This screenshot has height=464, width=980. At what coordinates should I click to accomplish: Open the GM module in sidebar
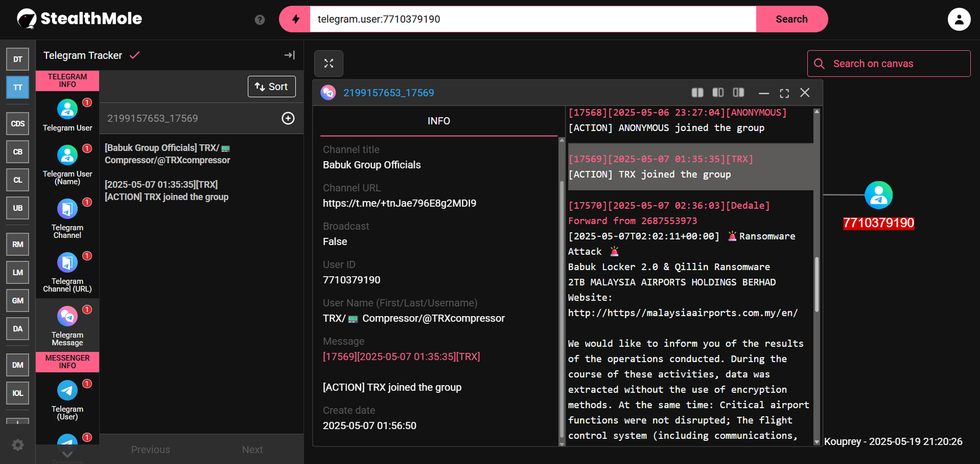(18, 301)
